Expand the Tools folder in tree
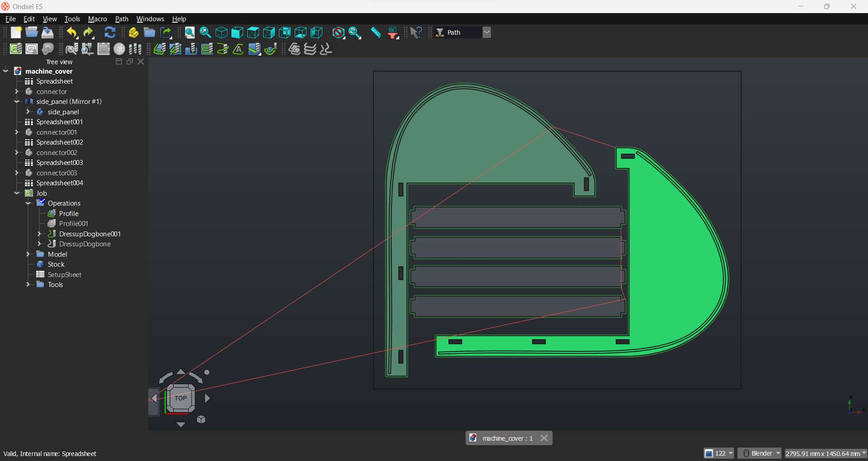This screenshot has height=461, width=868. 28,285
